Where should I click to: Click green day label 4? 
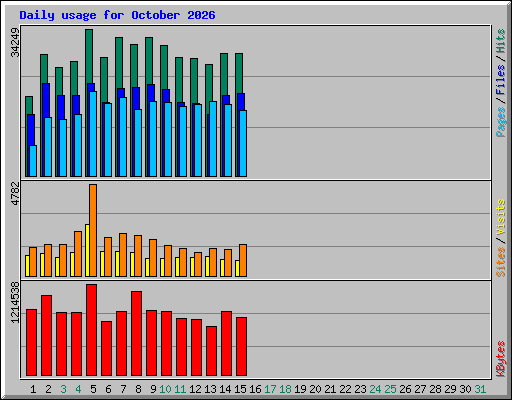click(x=78, y=389)
